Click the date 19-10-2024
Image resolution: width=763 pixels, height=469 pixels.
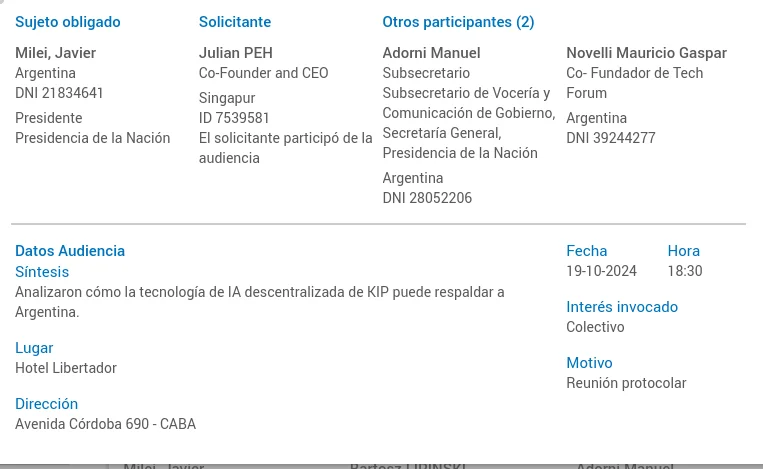[601, 271]
